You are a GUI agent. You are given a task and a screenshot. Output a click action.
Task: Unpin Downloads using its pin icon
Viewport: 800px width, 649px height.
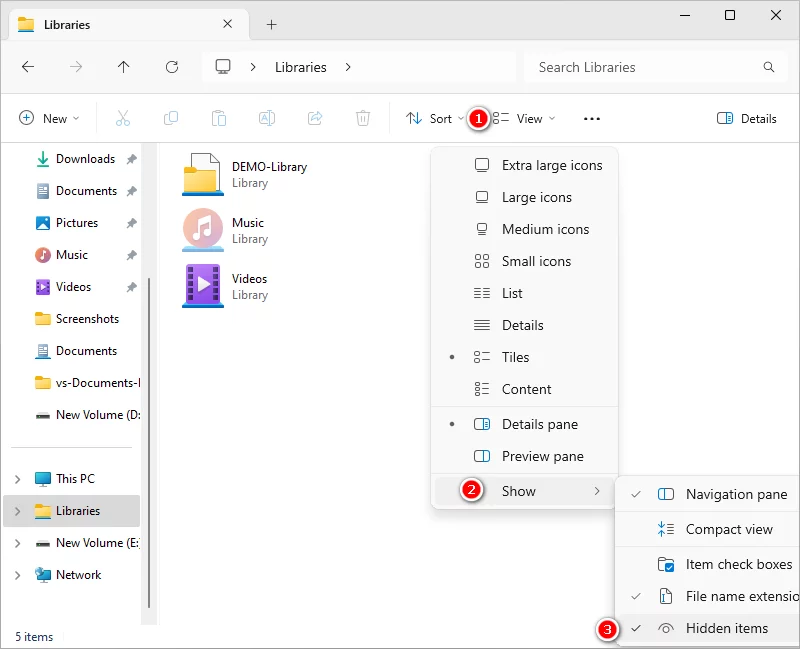coord(132,159)
